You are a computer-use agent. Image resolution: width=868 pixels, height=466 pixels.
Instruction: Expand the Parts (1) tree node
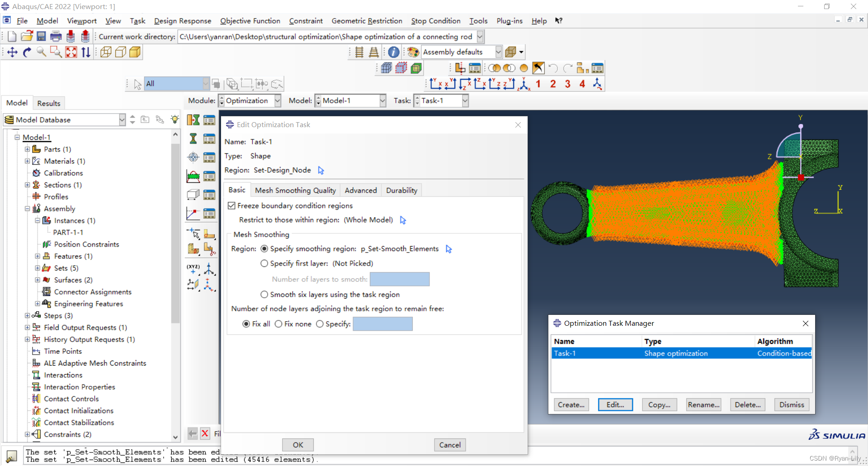coord(27,149)
